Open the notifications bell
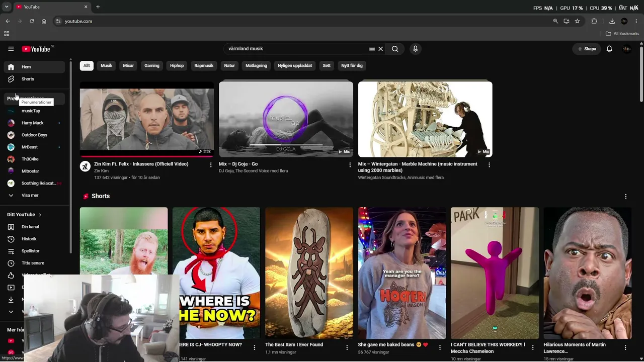 [609, 49]
